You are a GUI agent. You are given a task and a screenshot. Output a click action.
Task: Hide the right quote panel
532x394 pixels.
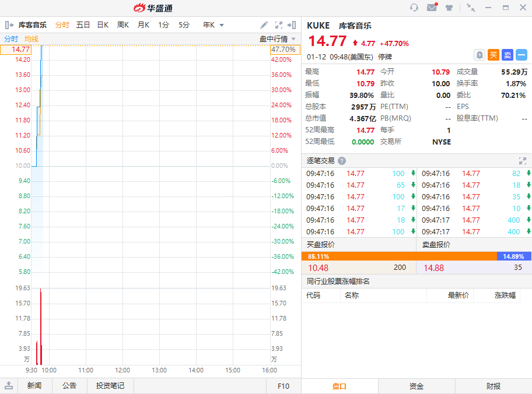pyautogui.click(x=292, y=25)
